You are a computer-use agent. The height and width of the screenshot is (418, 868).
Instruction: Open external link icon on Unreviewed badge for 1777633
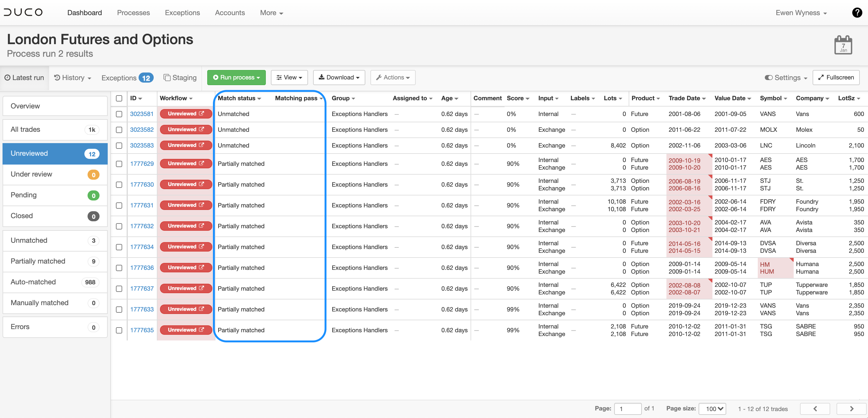coord(202,309)
